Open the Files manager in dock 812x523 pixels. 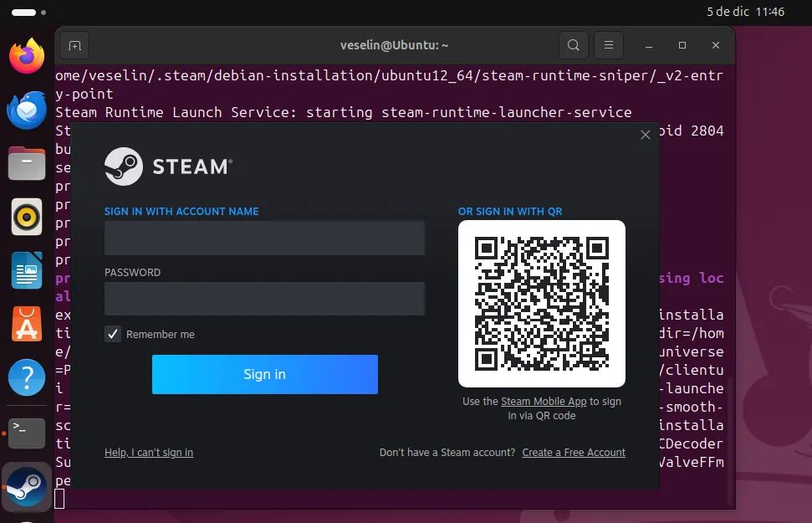[x=27, y=163]
